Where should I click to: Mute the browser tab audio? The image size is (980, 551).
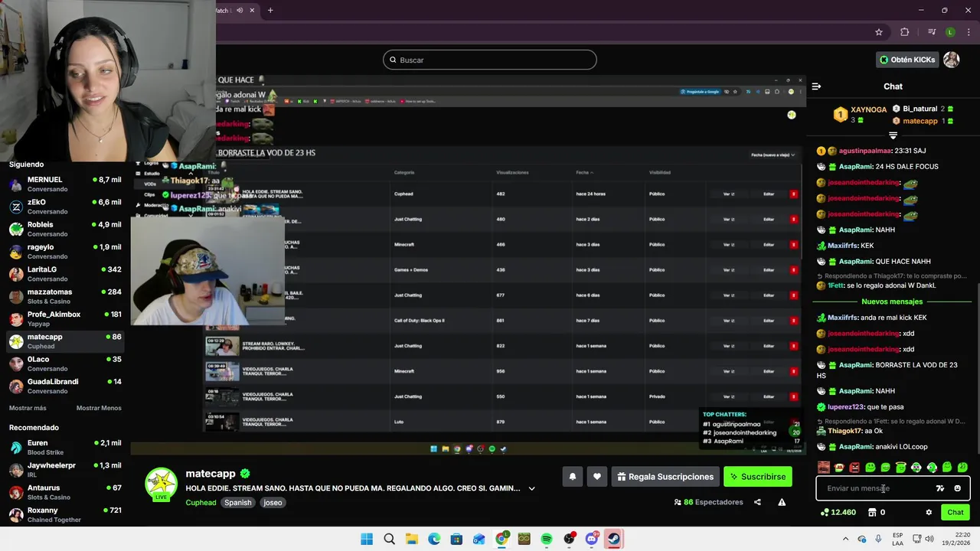pos(240,10)
